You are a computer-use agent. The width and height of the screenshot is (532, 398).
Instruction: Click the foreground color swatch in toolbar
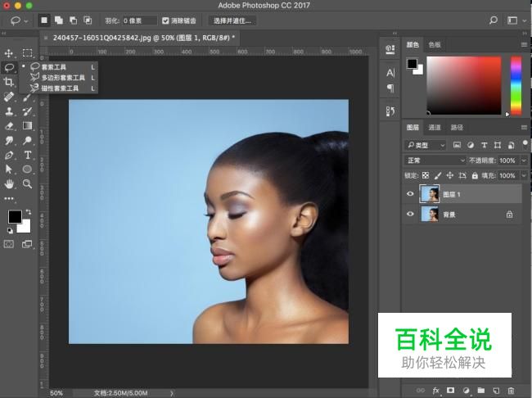(15, 217)
